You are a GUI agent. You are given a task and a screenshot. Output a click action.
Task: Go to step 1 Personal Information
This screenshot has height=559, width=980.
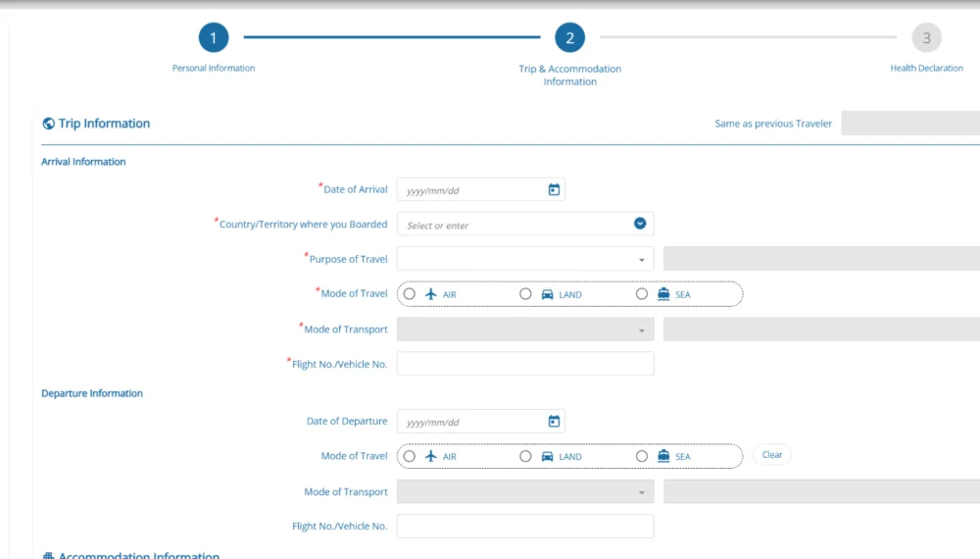[213, 37]
